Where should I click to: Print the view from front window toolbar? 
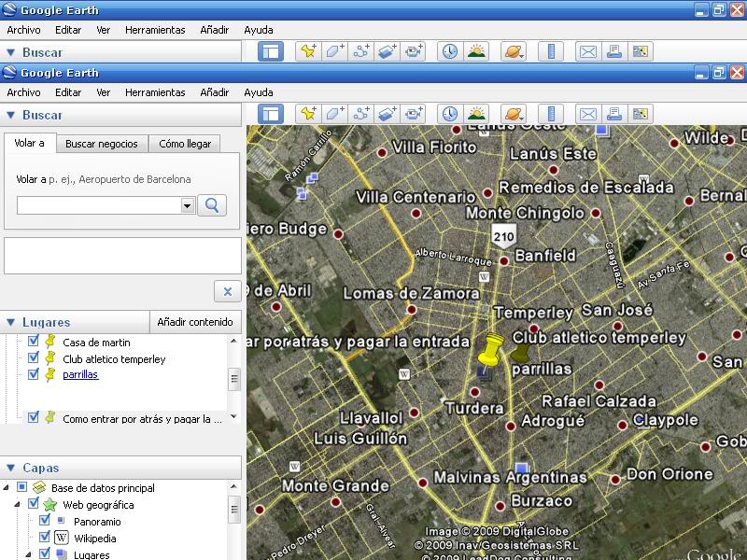[x=614, y=114]
